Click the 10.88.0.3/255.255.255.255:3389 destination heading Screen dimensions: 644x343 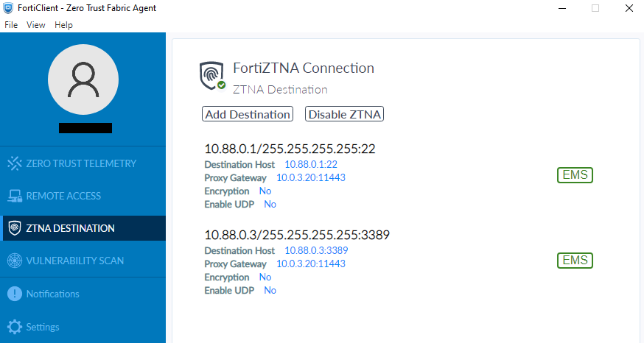[297, 235]
